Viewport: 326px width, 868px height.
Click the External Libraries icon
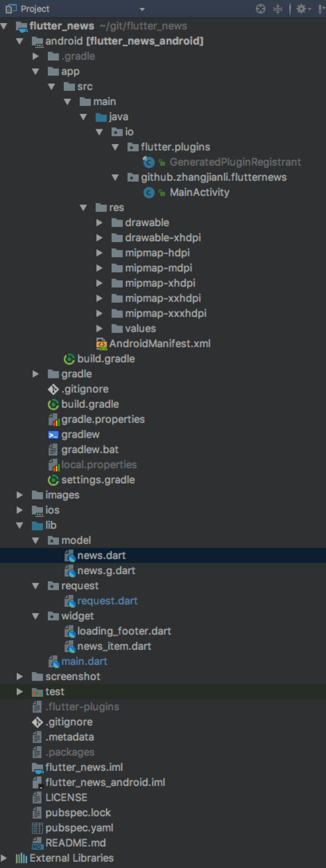pos(22,858)
